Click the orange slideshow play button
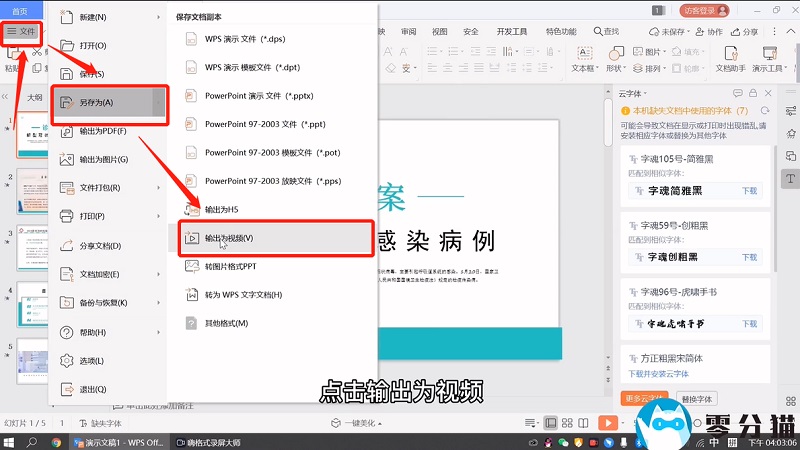Viewport: 800px width, 450px height. 606,423
